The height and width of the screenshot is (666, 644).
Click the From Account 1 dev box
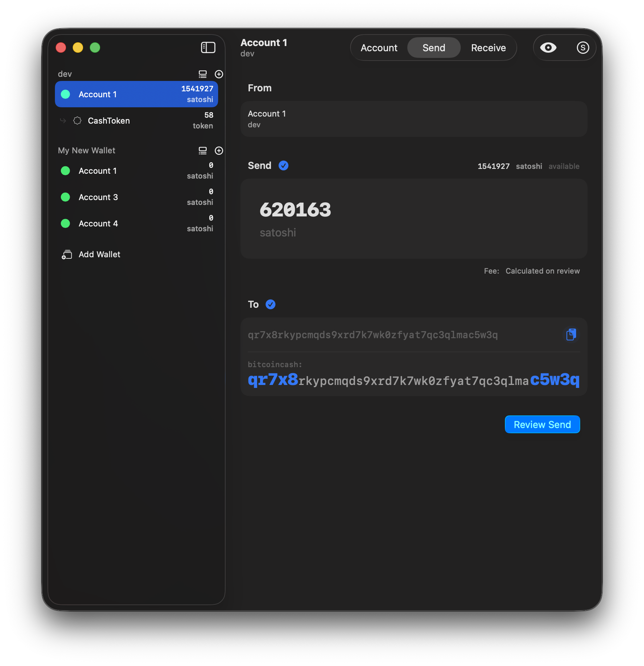point(414,119)
